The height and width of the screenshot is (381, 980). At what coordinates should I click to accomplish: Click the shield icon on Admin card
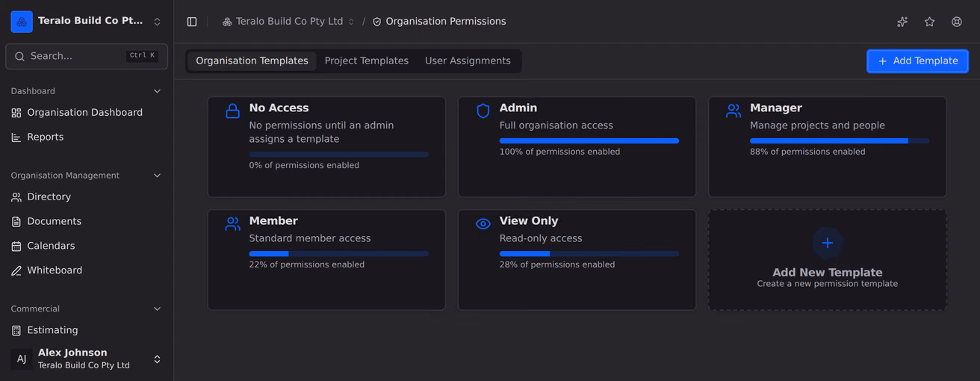click(483, 111)
